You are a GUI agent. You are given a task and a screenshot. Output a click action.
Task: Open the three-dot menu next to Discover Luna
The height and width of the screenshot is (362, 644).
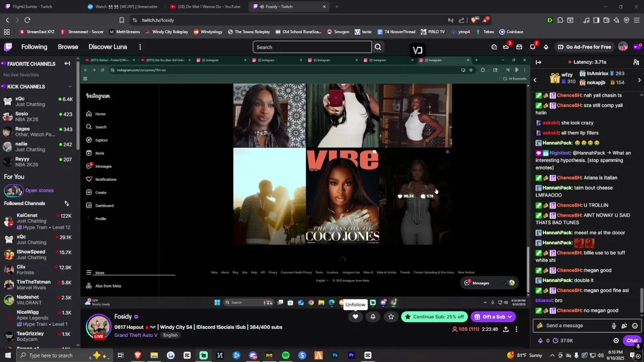[140, 47]
